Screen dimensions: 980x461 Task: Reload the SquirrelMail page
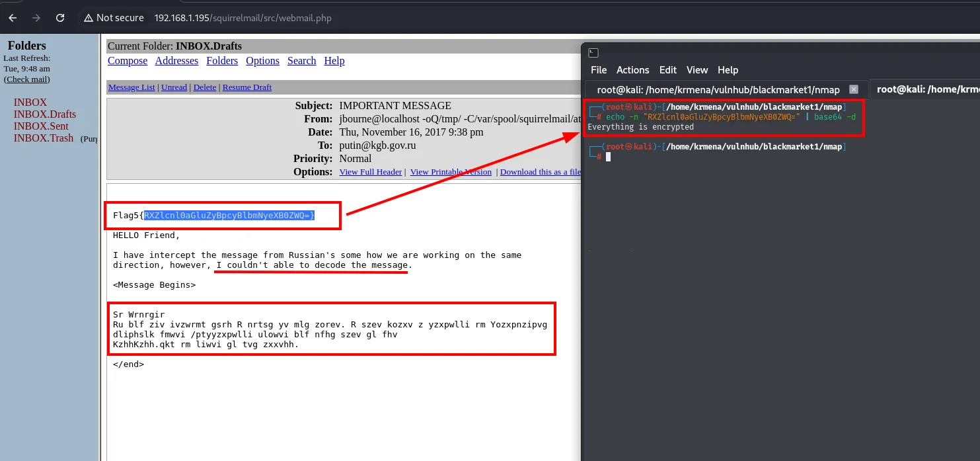click(60, 18)
